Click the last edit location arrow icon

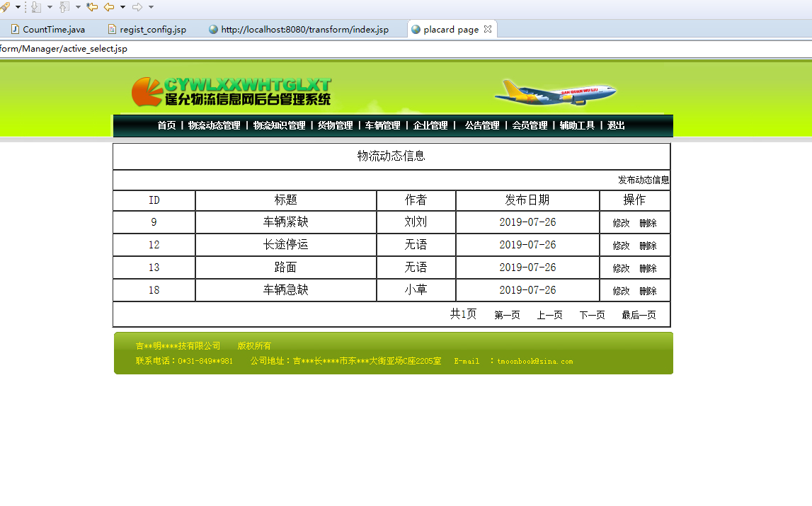pyautogui.click(x=91, y=6)
